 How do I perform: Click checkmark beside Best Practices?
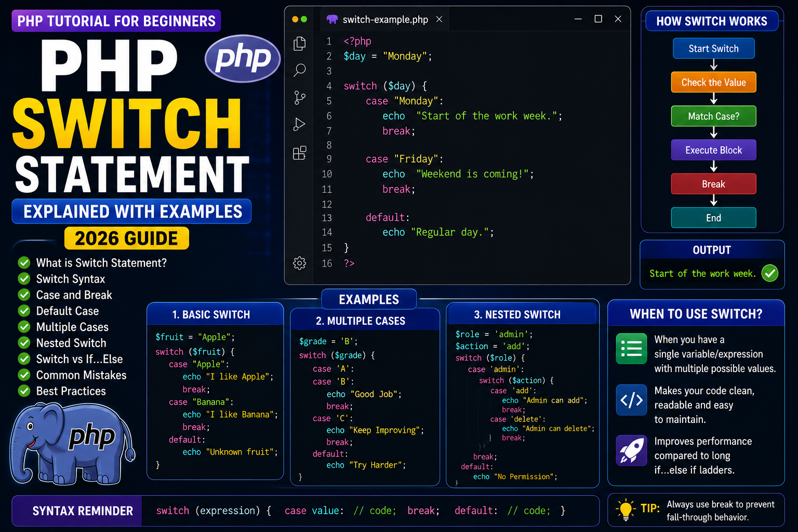coord(24,391)
